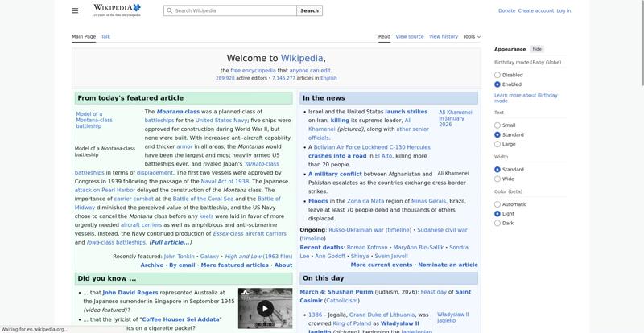
Task: Select Small text size option
Action: [x=497, y=125]
